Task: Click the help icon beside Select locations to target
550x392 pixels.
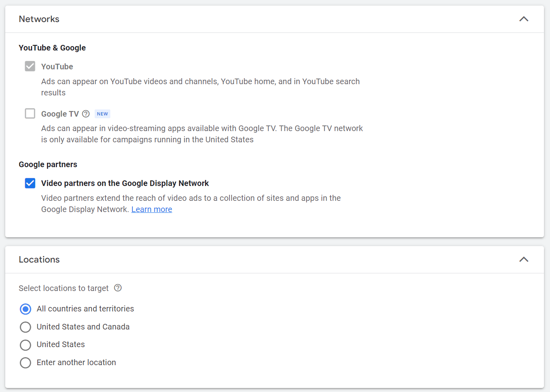Action: coord(118,288)
